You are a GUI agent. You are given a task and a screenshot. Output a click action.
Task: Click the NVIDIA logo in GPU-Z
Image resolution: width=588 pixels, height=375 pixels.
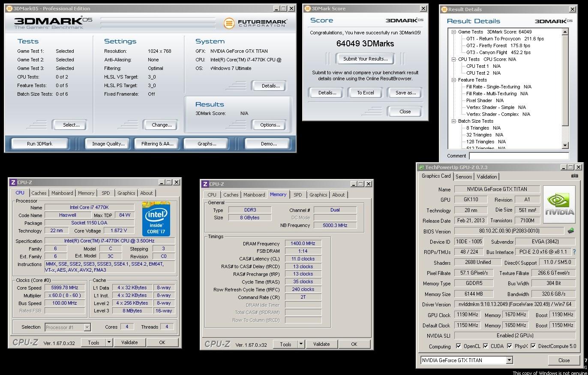pyautogui.click(x=559, y=204)
